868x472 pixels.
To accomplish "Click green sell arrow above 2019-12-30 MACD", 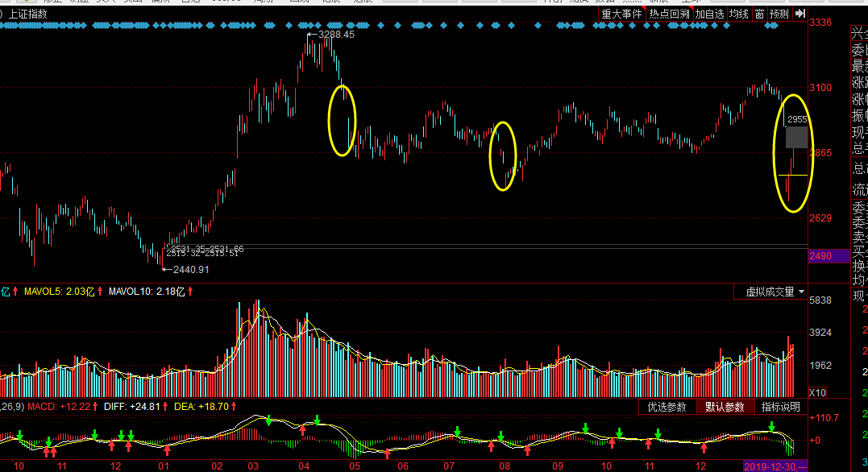I will tap(771, 427).
